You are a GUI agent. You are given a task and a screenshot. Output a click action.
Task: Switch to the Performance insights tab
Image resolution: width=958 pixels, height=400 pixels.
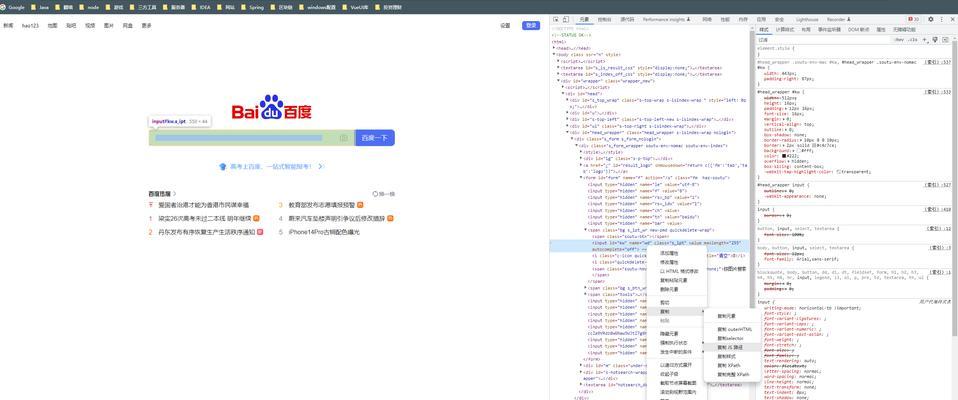667,20
